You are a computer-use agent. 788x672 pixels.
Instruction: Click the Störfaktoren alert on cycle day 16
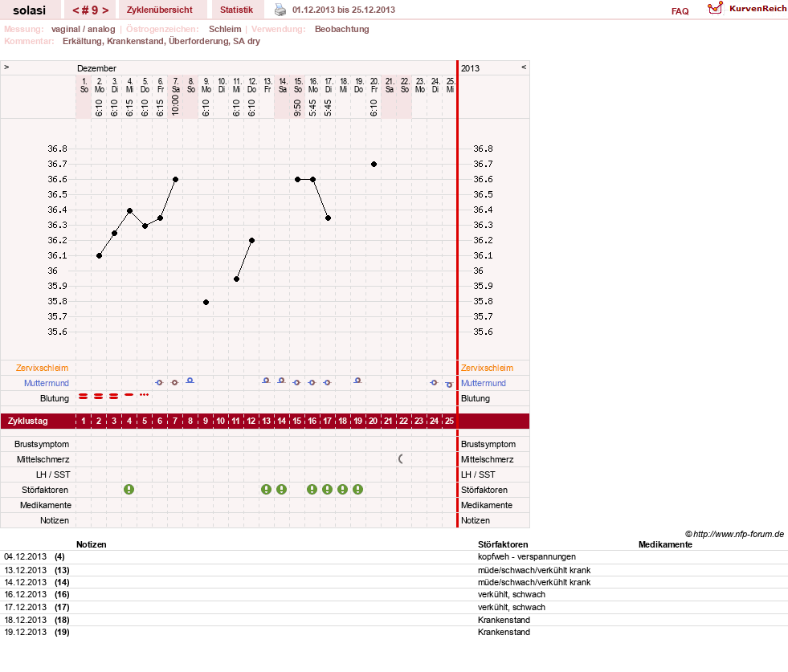click(x=312, y=489)
